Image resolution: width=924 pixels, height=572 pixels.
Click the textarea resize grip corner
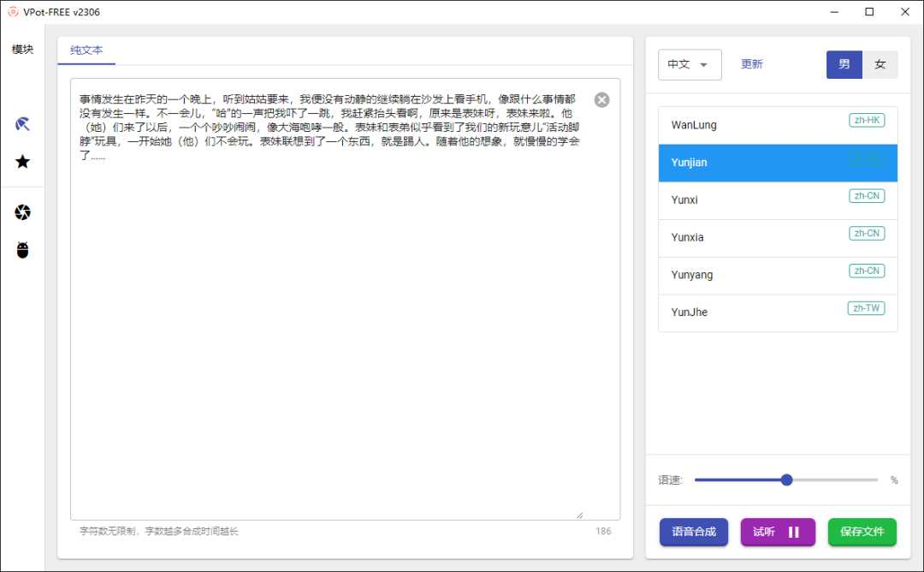point(580,515)
